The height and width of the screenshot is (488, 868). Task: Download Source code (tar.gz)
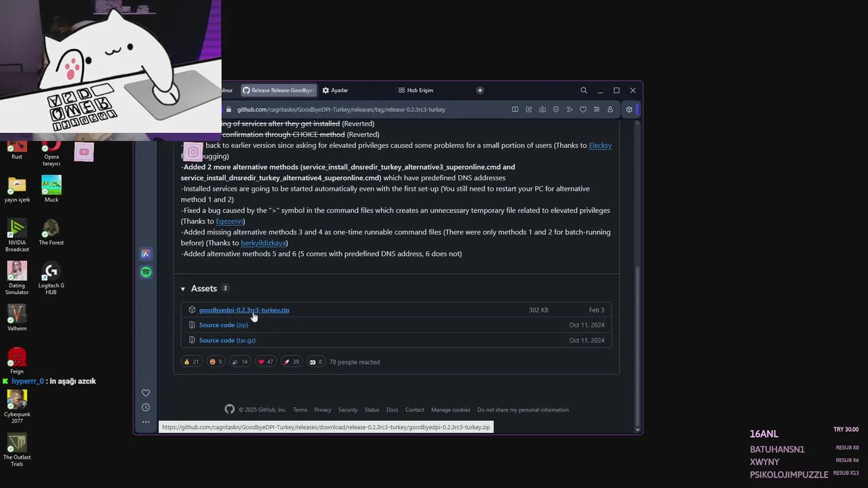point(227,340)
